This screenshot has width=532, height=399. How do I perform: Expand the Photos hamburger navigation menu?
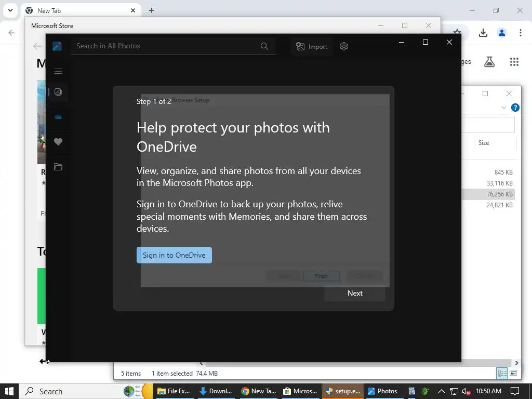click(58, 71)
